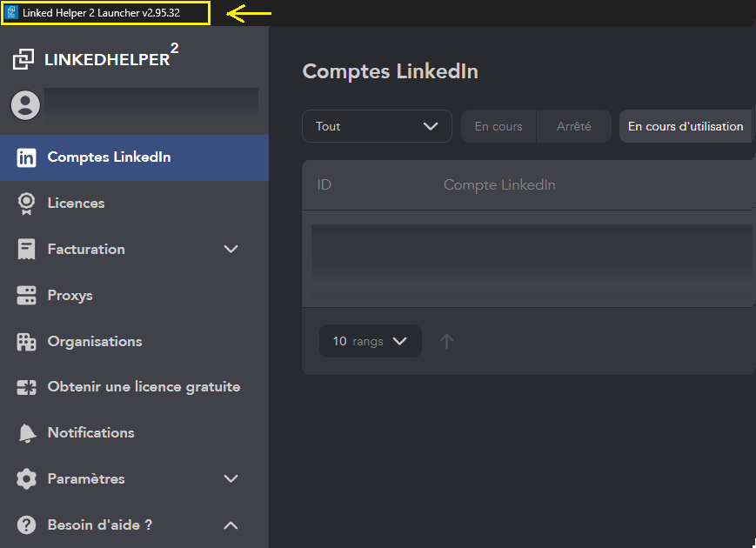Click the Organisations building icon
This screenshot has height=548, width=756.
(x=27, y=342)
